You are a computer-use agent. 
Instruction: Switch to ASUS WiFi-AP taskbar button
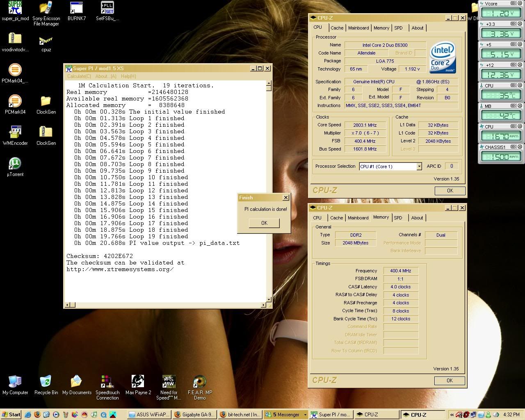click(x=149, y=415)
